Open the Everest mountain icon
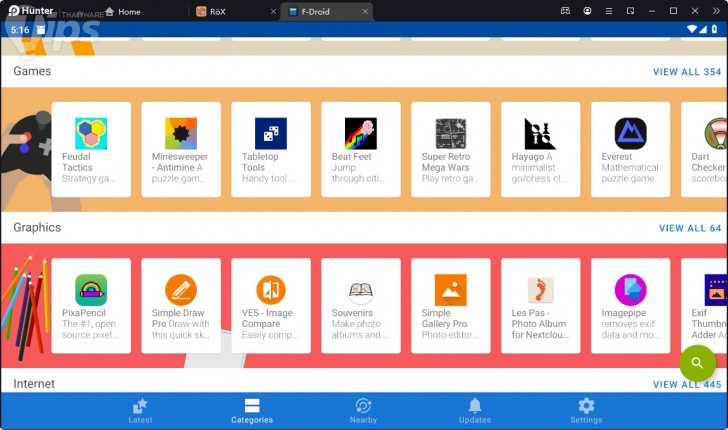Screen dimensions: 728x430 (630, 134)
